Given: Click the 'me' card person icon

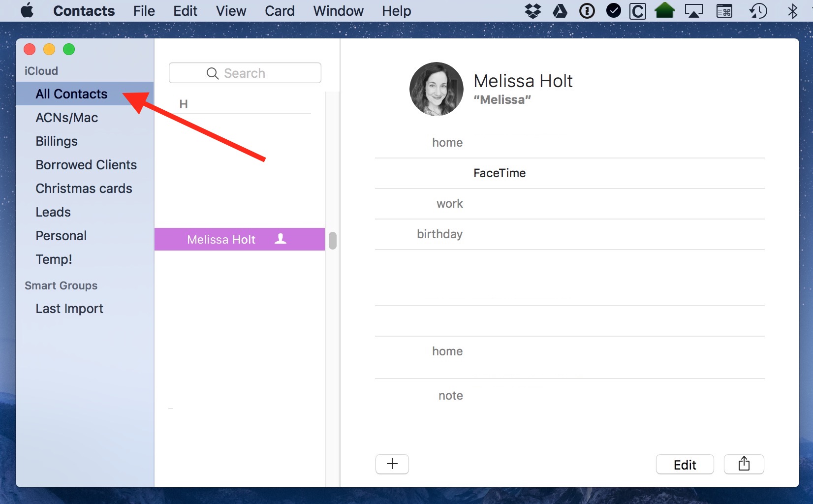Looking at the screenshot, I should (281, 239).
